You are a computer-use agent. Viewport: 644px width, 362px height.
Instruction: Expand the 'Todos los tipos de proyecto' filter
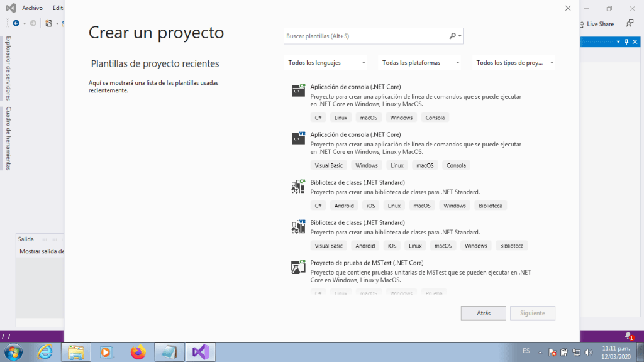tap(514, 63)
